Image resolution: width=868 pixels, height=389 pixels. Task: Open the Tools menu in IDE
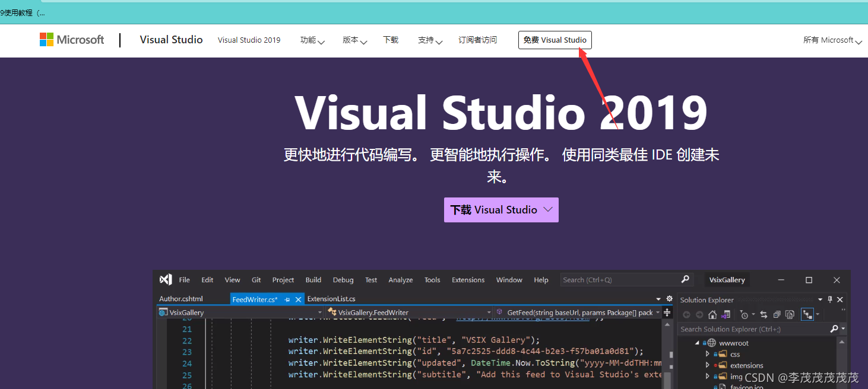click(x=432, y=280)
